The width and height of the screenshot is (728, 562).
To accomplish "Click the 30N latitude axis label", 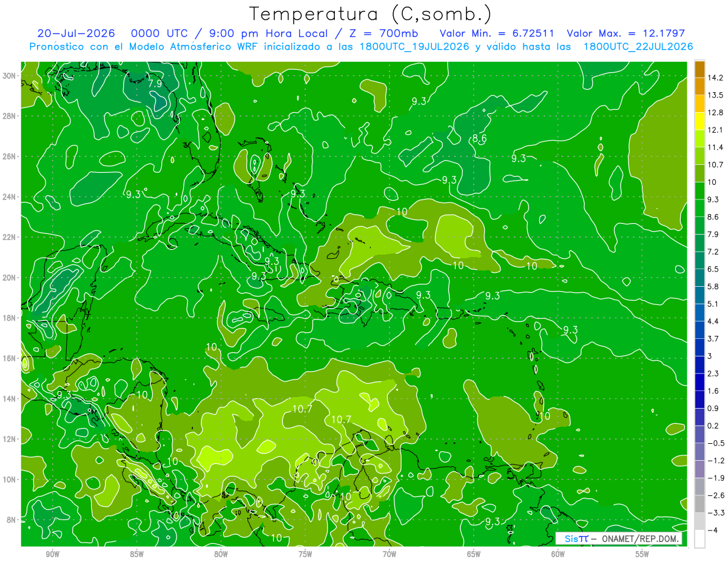I will [10, 76].
